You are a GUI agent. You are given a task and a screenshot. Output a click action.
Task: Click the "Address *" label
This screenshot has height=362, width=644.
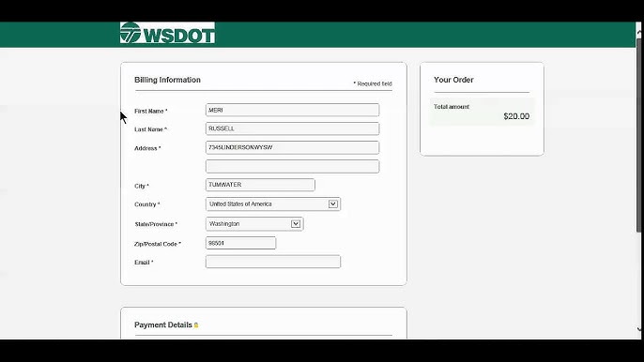point(147,148)
